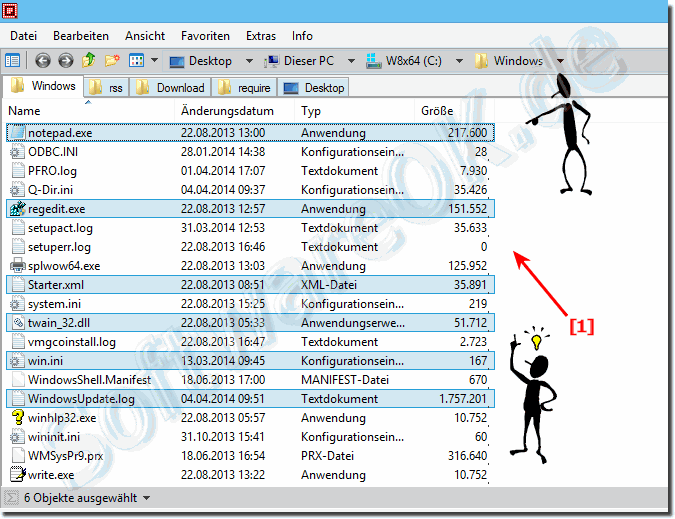Click the write.exe notepad-pen icon
The image size is (675, 519).
click(18, 475)
